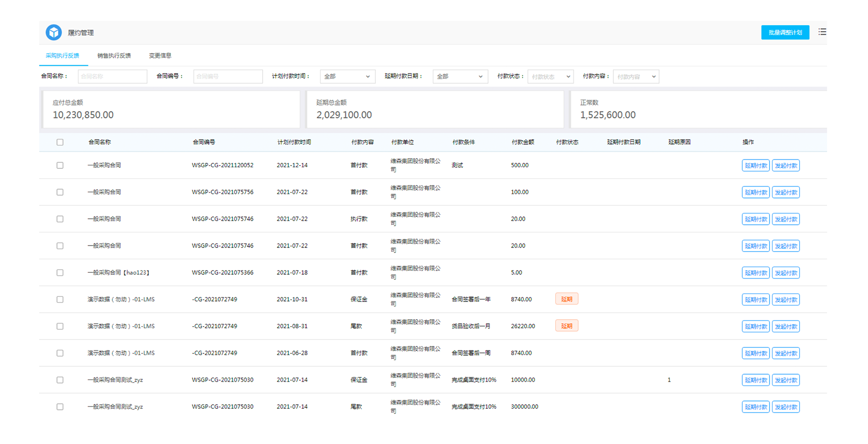868x444 pixels.
Task: Click date 2021-12-14 cell
Action: pyautogui.click(x=292, y=165)
